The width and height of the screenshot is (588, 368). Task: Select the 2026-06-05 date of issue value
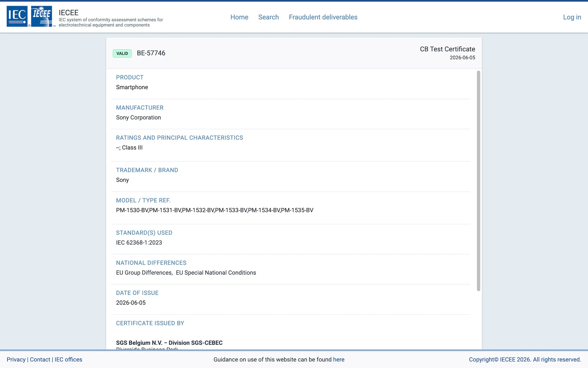point(131,303)
